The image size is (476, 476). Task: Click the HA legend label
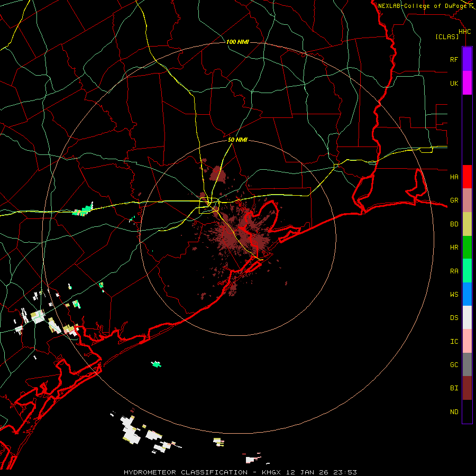454,177
